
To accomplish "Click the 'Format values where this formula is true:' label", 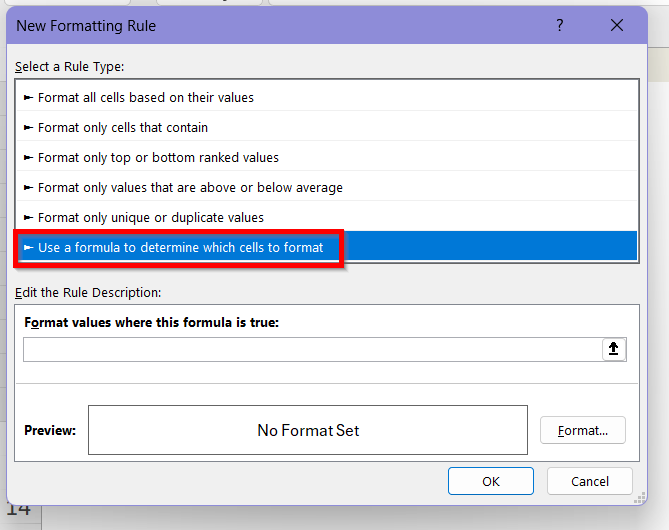I will pos(151,322).
